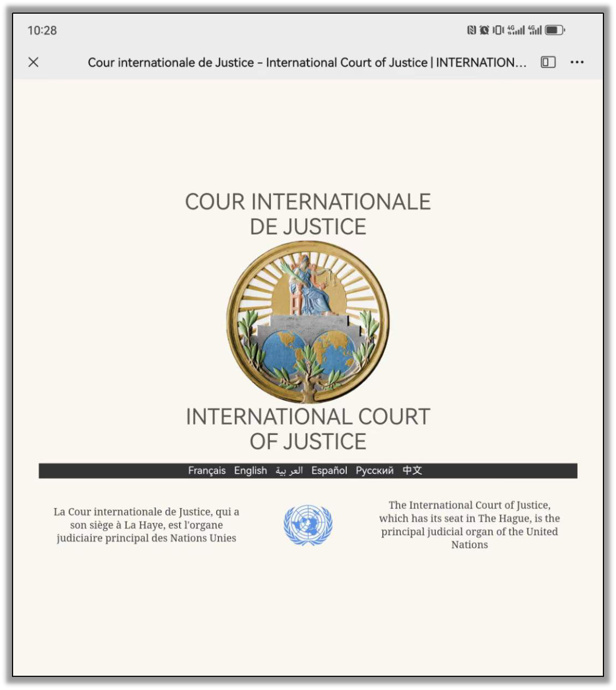The image size is (616, 690).
Task: Tap the second 4G signal strength icon
Action: (534, 30)
